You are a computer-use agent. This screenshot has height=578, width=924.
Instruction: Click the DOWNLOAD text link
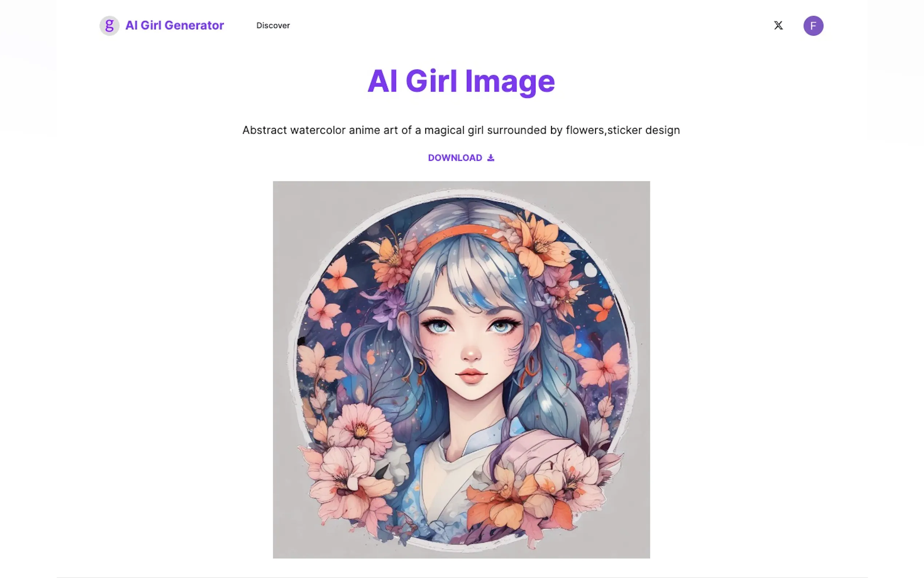(455, 158)
